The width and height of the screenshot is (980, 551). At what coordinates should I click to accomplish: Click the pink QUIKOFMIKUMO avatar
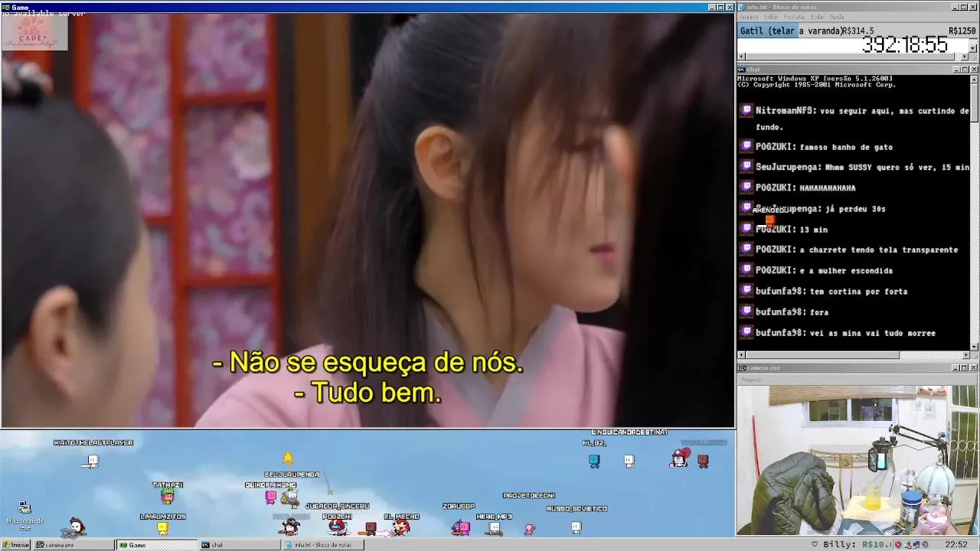coord(270,497)
